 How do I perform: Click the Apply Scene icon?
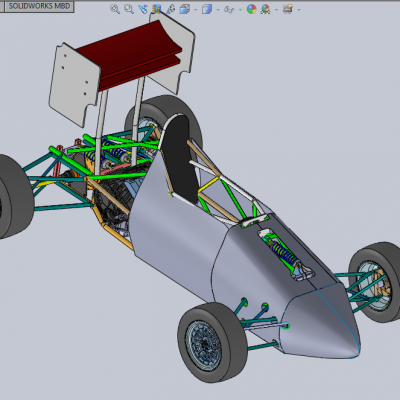coord(266,9)
